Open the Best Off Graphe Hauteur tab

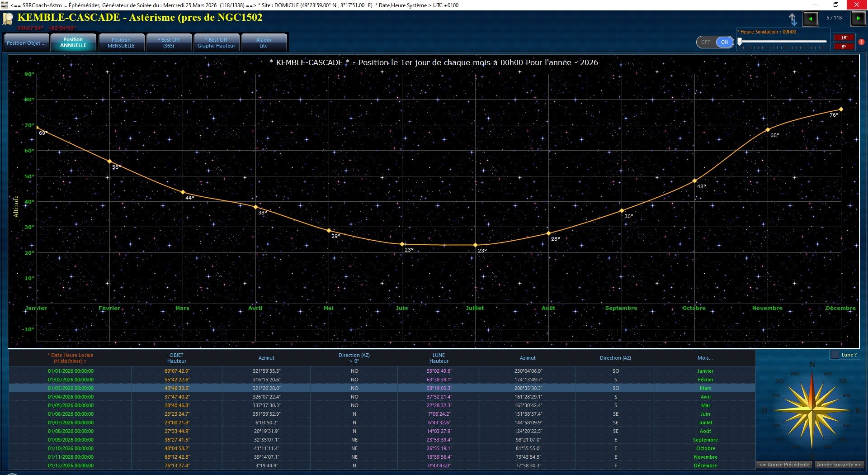pyautogui.click(x=216, y=43)
